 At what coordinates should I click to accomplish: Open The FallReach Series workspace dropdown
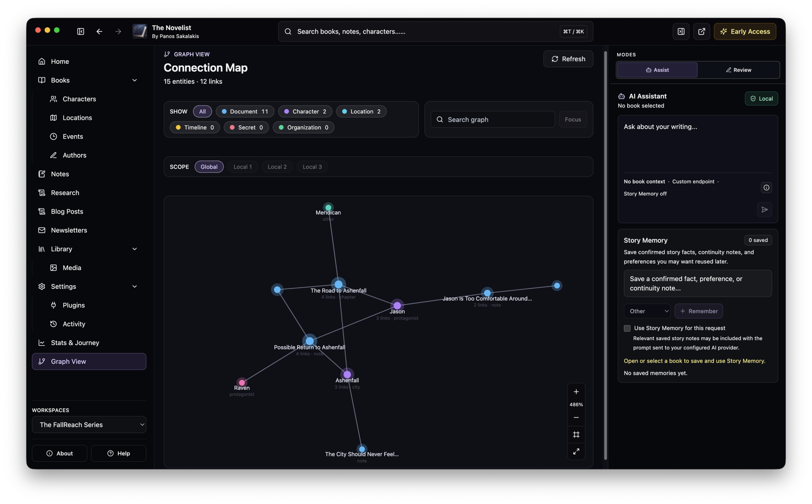(x=89, y=425)
